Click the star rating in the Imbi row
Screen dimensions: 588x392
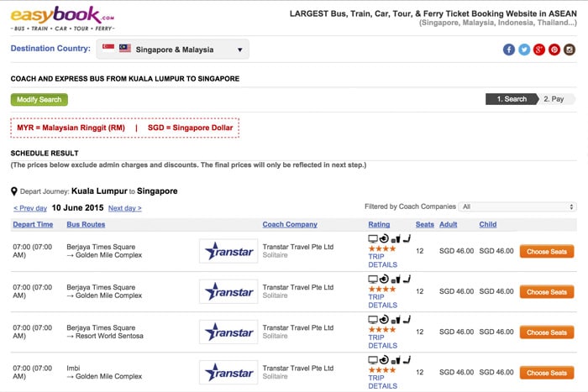(x=381, y=370)
